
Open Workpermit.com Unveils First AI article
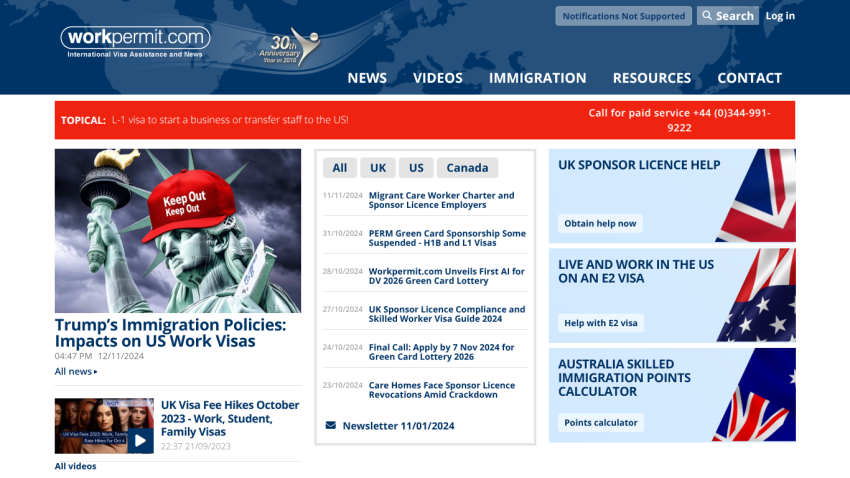447,276
